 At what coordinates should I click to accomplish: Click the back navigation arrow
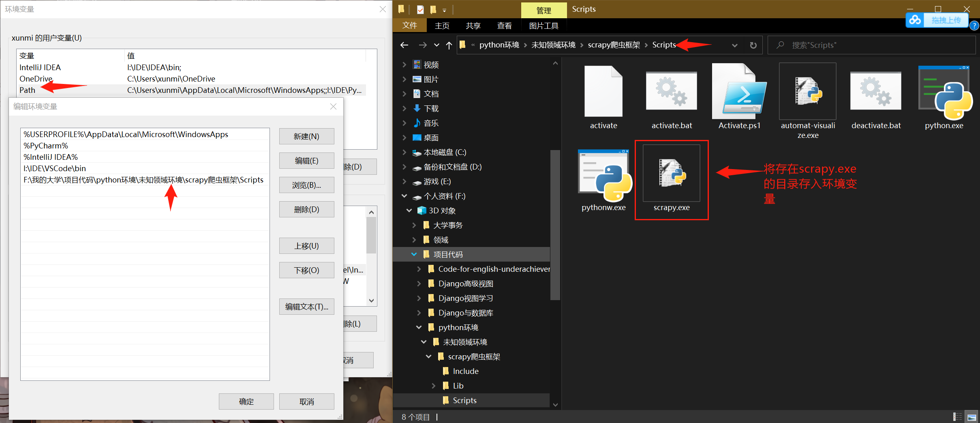pos(404,45)
